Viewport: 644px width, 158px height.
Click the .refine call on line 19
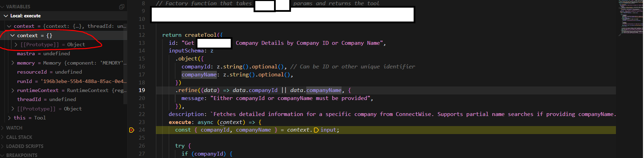tap(186, 90)
